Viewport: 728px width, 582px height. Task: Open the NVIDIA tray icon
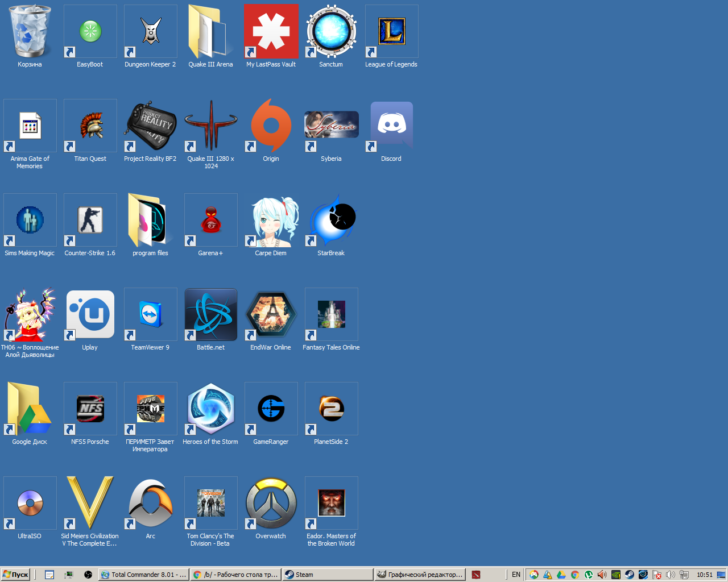(616, 575)
